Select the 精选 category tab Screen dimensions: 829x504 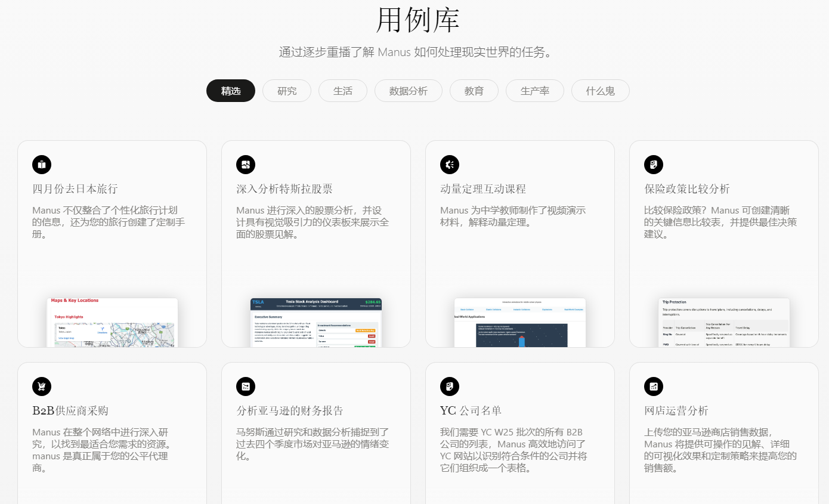[x=231, y=91]
